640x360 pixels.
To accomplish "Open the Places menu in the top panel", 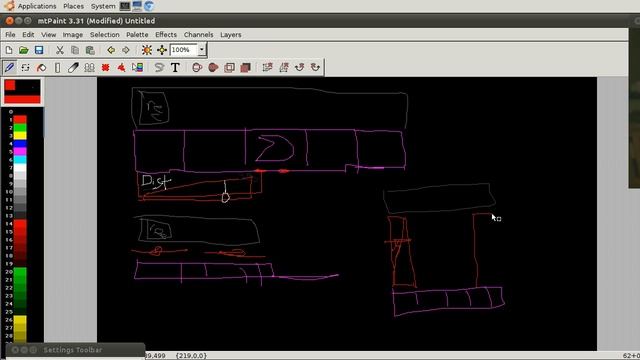I will tap(73, 6).
